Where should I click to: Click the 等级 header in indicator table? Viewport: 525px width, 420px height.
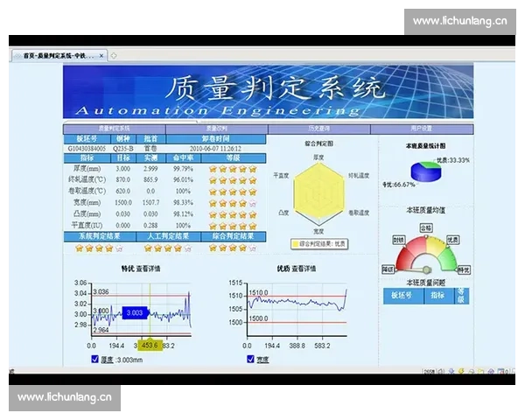tap(234, 158)
